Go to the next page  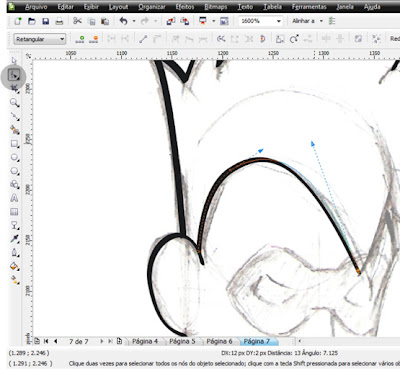tap(101, 341)
